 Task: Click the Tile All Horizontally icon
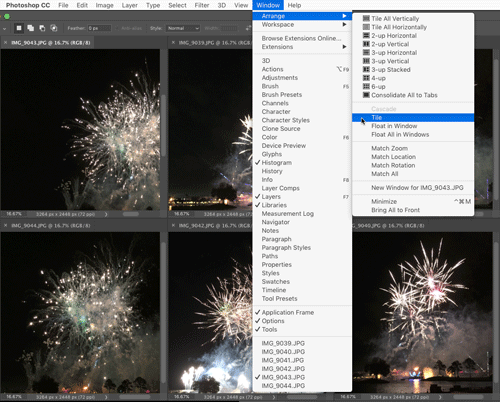pyautogui.click(x=366, y=27)
